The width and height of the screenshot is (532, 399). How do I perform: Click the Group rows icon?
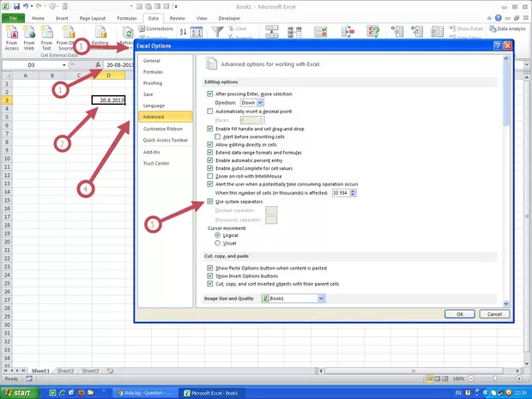click(x=397, y=32)
